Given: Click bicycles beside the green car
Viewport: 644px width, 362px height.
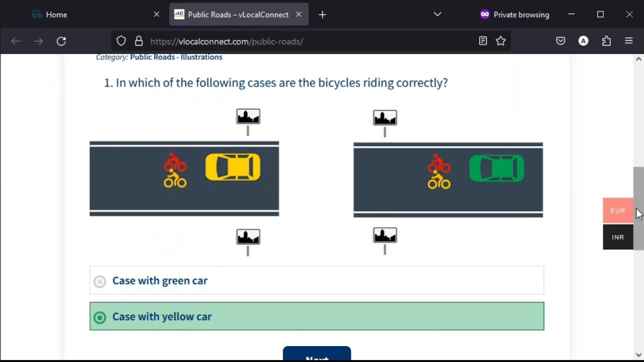Looking at the screenshot, I should point(439,172).
